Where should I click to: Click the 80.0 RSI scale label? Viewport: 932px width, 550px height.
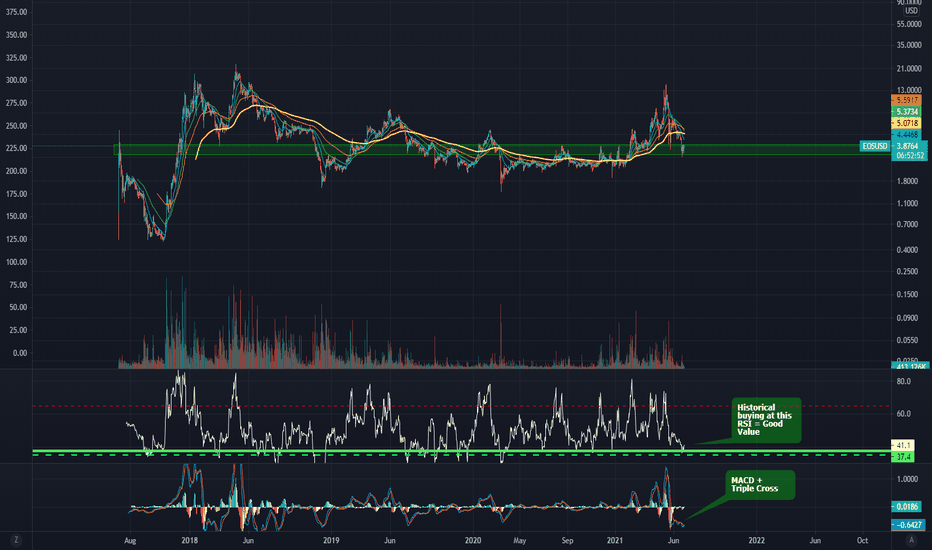[x=903, y=381]
